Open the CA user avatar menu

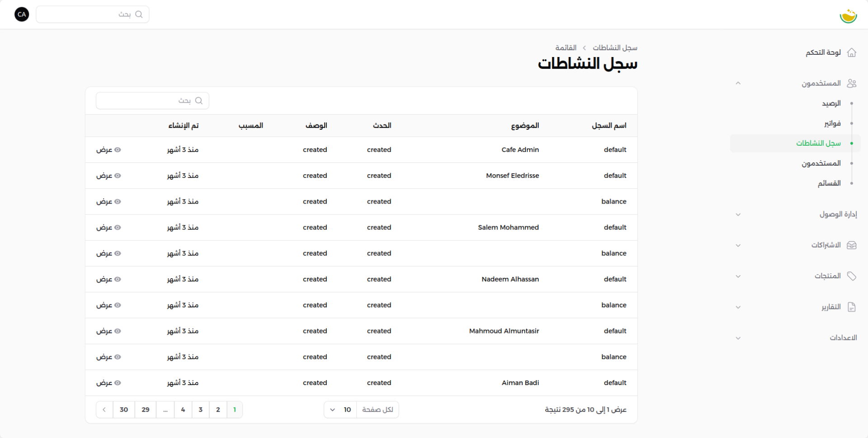click(22, 14)
